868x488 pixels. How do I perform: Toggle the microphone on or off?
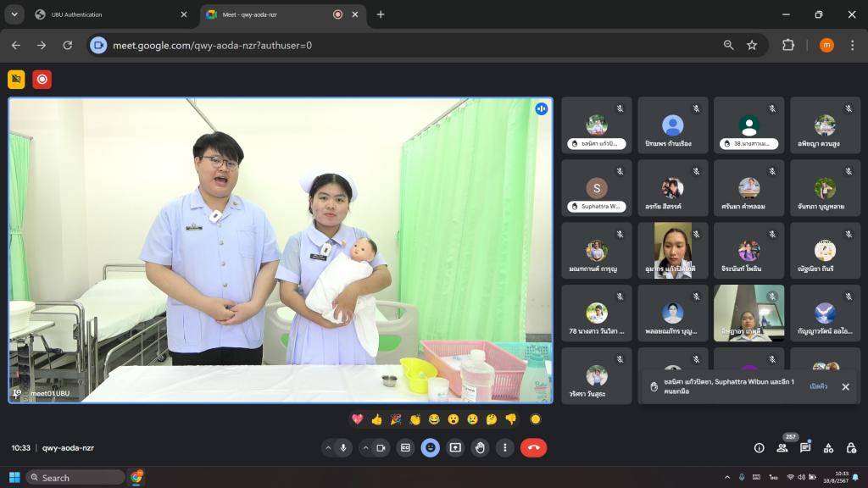click(x=344, y=447)
